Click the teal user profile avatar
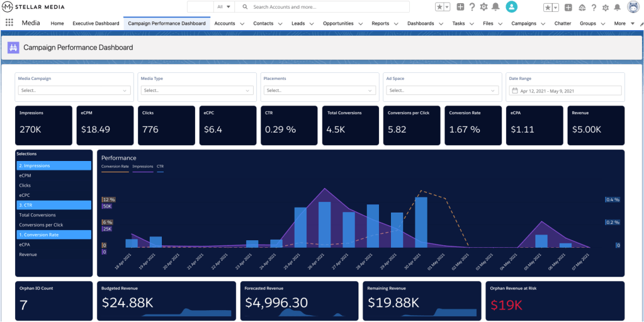This screenshot has height=322, width=644. click(x=512, y=7)
